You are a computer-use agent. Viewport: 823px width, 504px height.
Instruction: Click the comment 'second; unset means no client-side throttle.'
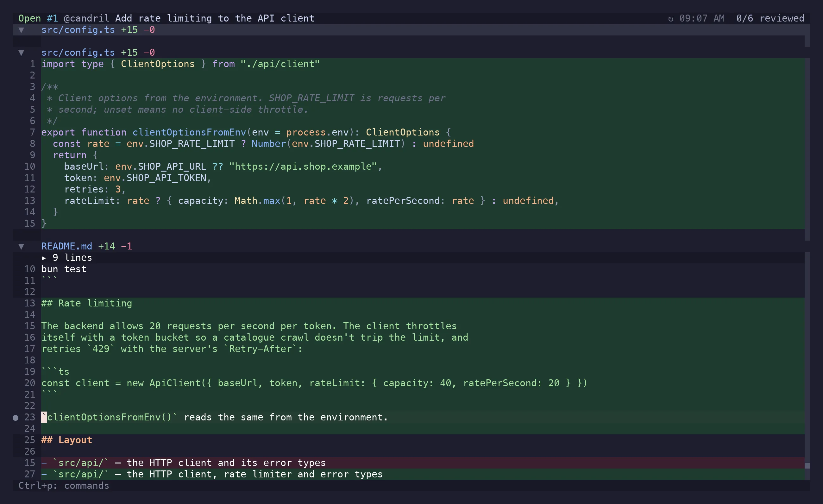pyautogui.click(x=183, y=110)
